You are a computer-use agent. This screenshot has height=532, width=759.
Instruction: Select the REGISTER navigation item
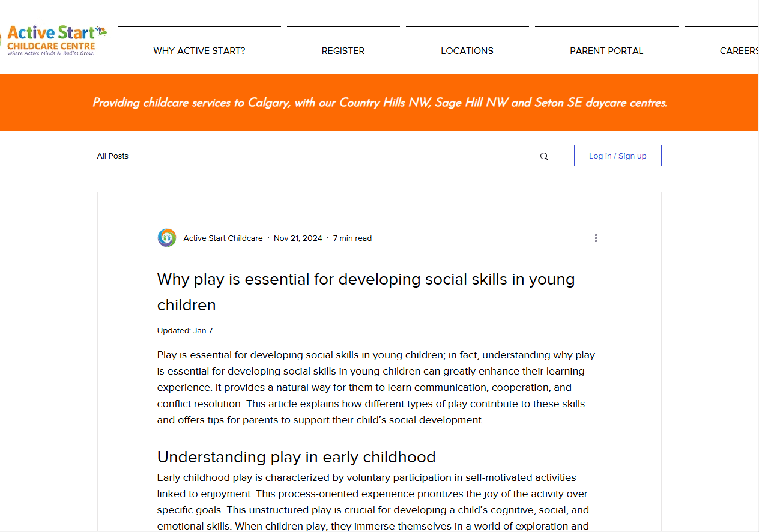[x=343, y=51]
